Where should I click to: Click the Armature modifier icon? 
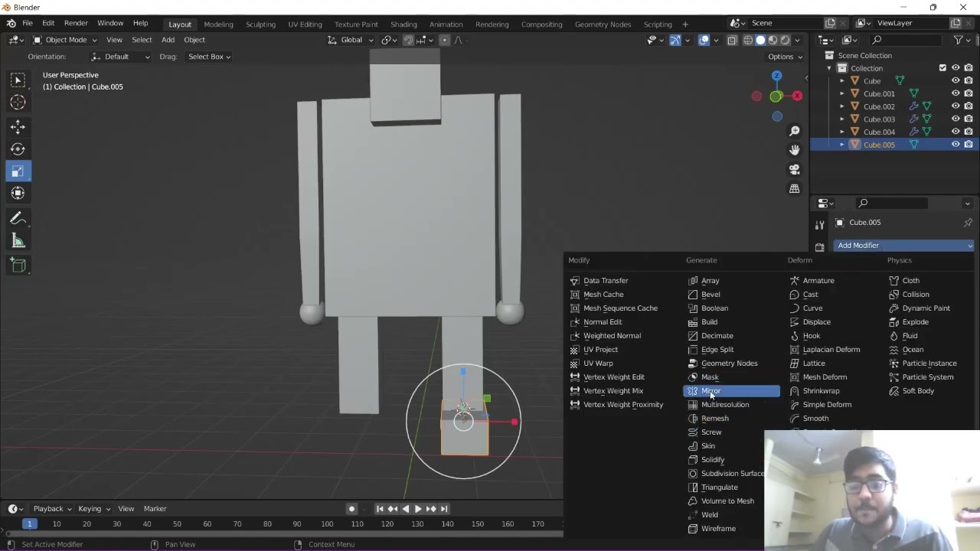795,281
